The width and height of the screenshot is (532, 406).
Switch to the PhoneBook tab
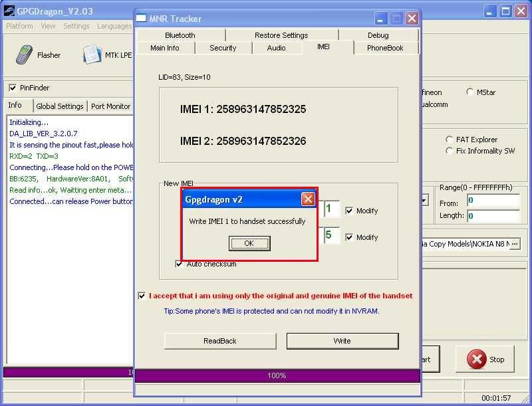(x=385, y=48)
